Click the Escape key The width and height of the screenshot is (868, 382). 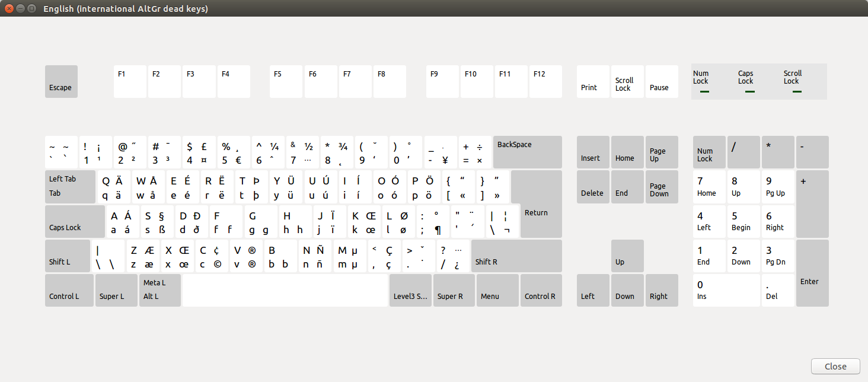(x=61, y=81)
